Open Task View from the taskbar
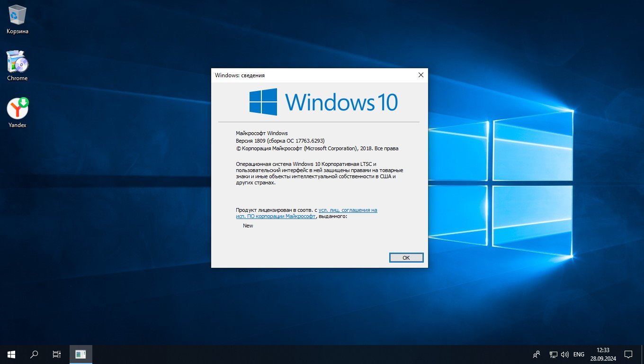The height and width of the screenshot is (364, 644). click(56, 354)
